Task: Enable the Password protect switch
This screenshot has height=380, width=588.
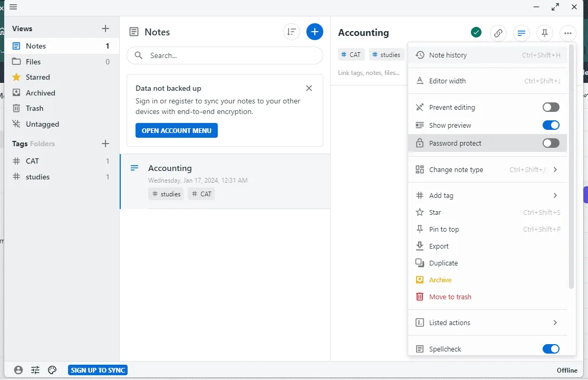Action: (x=551, y=144)
